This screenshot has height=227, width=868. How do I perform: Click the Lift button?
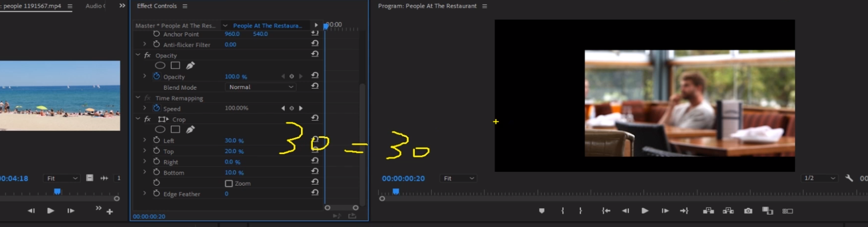click(708, 211)
